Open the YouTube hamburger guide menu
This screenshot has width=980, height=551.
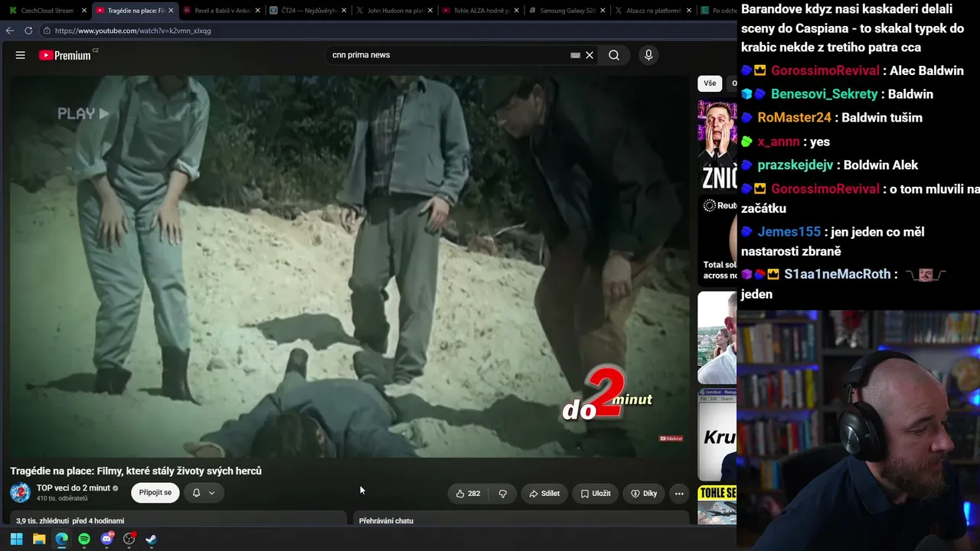21,55
